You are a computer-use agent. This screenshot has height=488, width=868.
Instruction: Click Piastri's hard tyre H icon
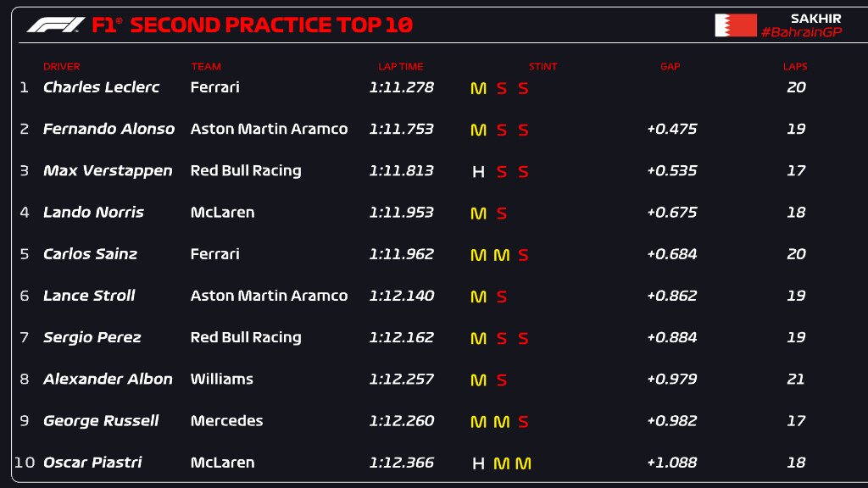coord(478,463)
